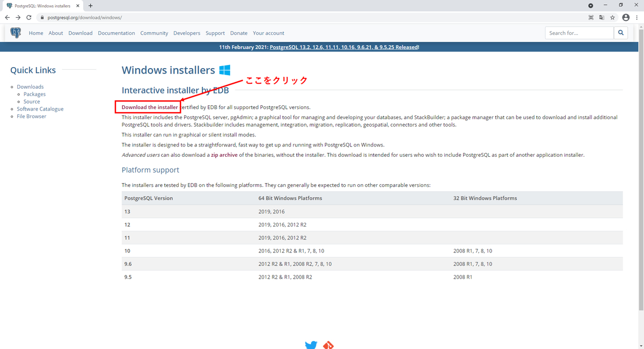Restore down the Chrome window
The width and height of the screenshot is (644, 349).
[x=621, y=5]
